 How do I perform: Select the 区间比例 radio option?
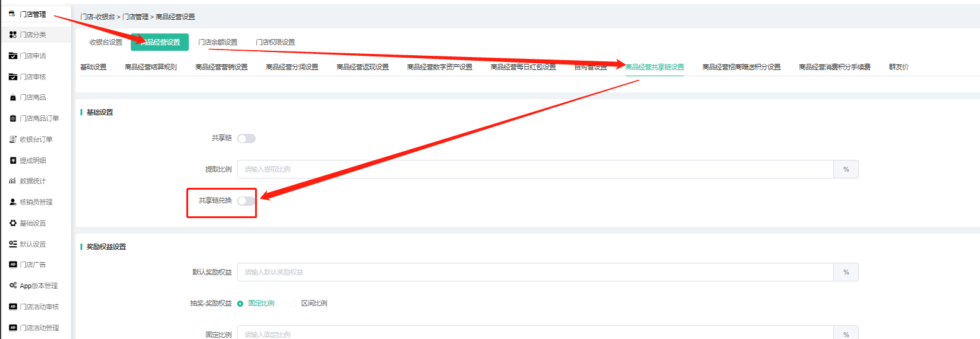[293, 304]
